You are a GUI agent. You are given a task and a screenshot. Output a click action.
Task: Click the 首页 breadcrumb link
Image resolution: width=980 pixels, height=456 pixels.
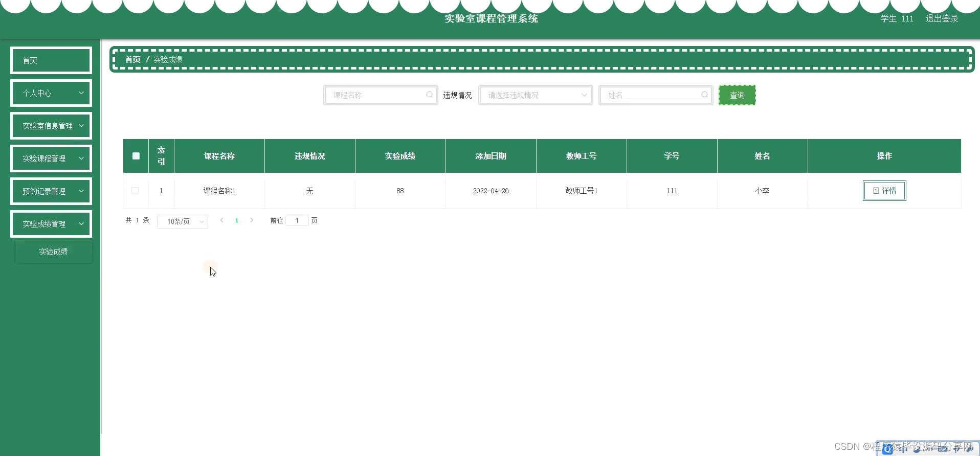(x=133, y=59)
